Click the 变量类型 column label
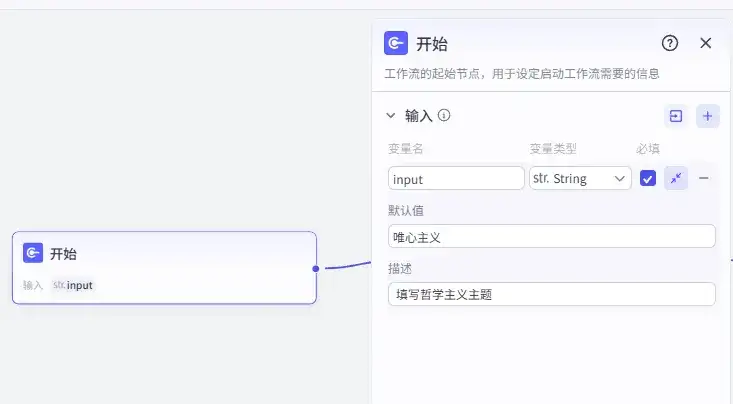 553,149
